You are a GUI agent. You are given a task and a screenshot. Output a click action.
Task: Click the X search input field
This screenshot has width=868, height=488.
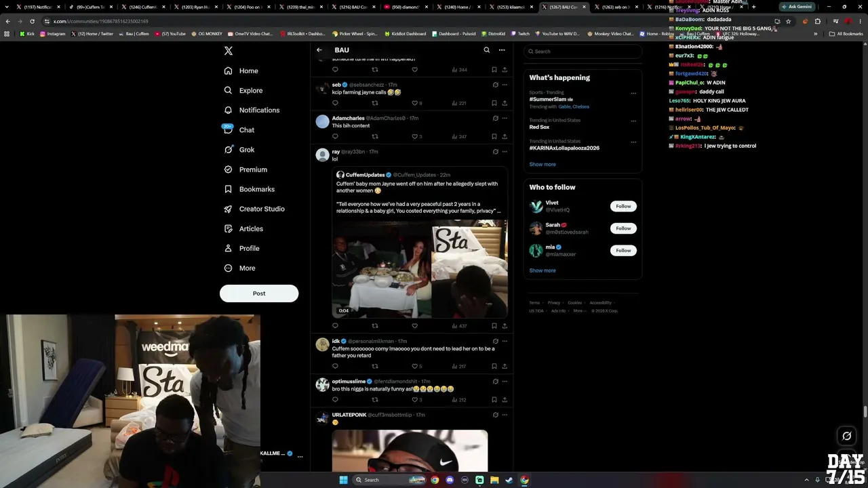[583, 52]
